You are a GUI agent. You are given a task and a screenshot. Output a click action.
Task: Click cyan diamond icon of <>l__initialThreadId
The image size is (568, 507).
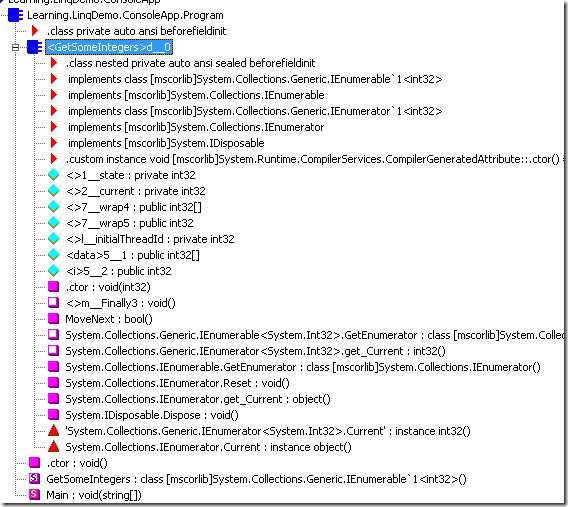54,238
